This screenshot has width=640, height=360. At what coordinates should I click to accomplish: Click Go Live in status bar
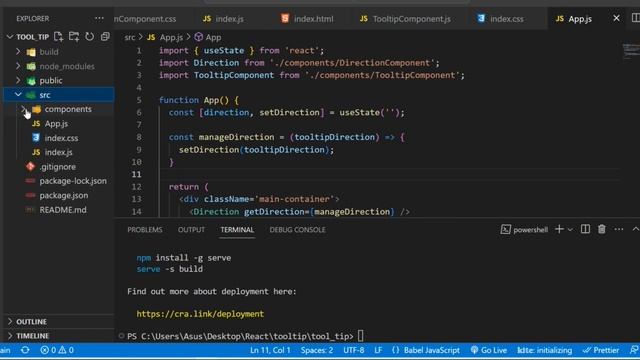point(489,350)
